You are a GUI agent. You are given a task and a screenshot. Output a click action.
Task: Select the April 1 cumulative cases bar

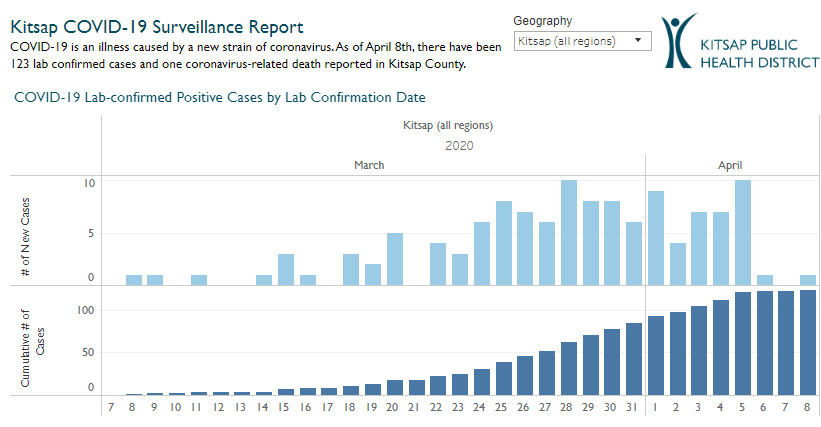pos(656,355)
